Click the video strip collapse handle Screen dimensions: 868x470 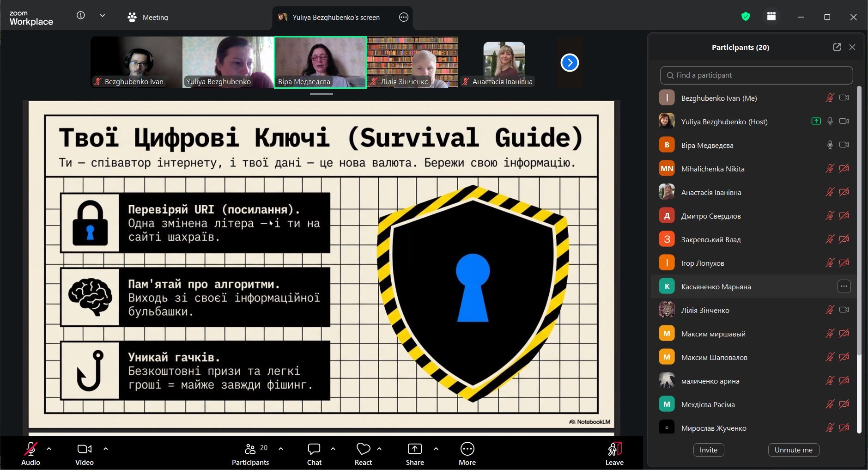(x=322, y=94)
